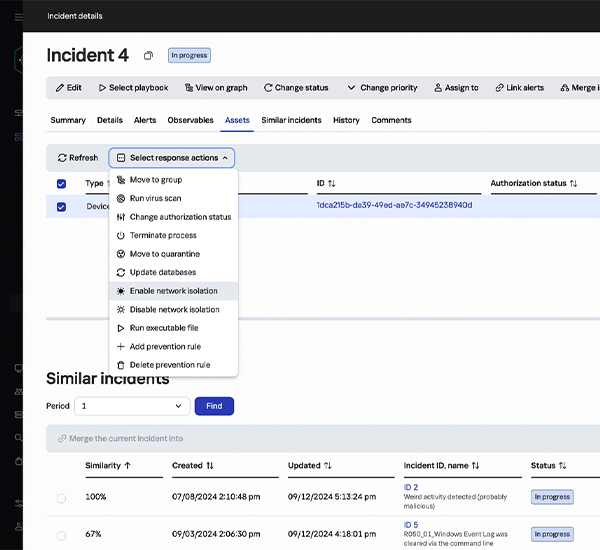
Task: Click the Link alerts chain icon
Action: pyautogui.click(x=499, y=88)
